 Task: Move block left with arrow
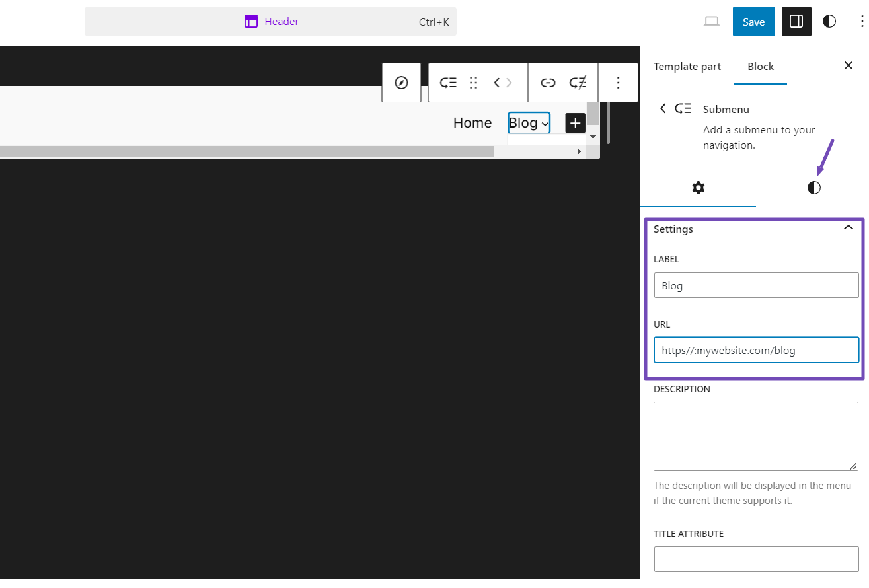[497, 83]
